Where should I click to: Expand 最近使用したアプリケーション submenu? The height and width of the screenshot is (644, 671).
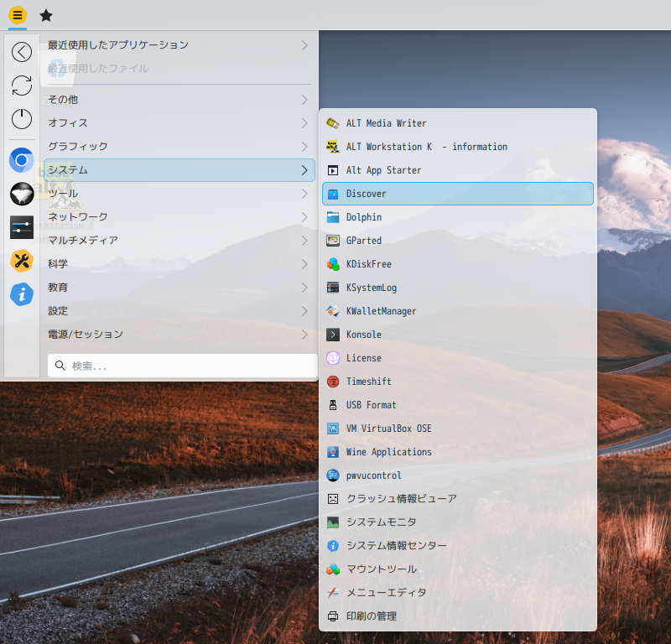pos(179,45)
